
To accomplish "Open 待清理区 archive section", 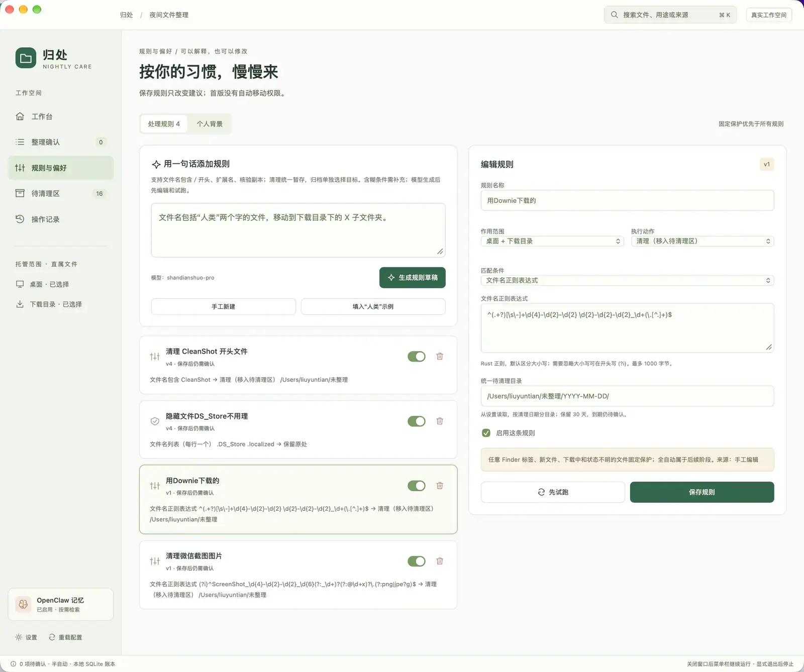I will (61, 193).
